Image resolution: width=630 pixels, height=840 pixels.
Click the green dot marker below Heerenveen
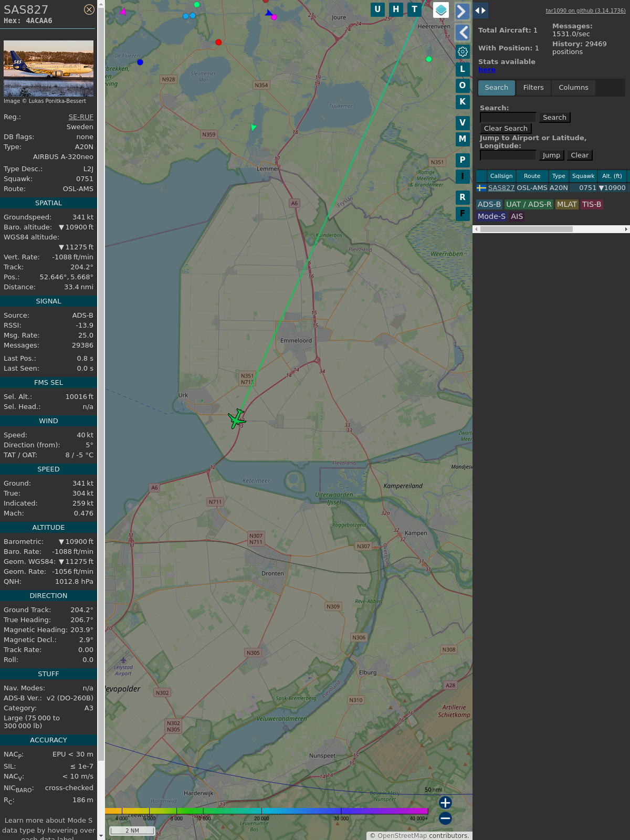click(429, 59)
